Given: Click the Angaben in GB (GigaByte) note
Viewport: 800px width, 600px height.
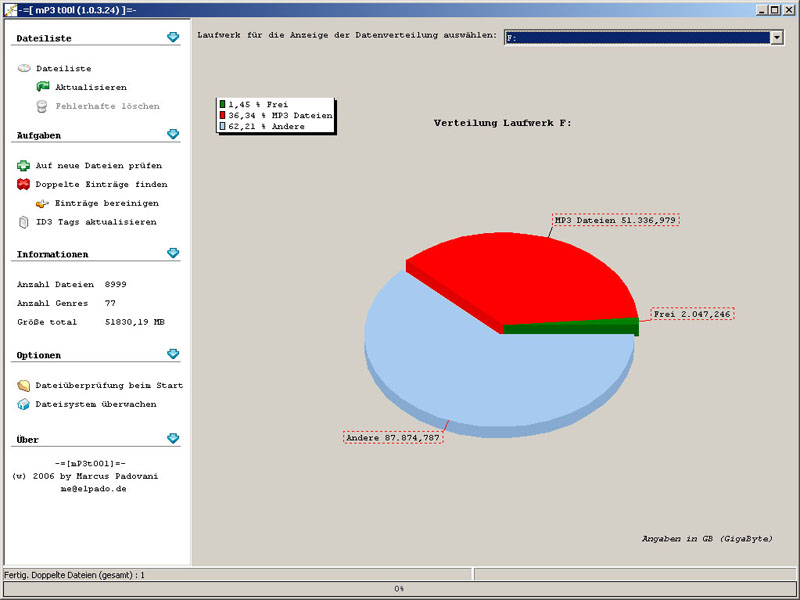Looking at the screenshot, I should (x=707, y=539).
